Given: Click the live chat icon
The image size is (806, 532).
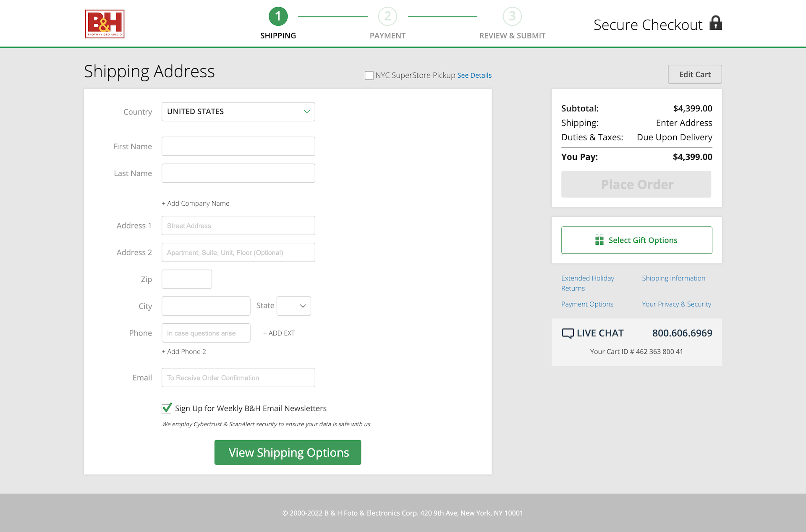Looking at the screenshot, I should [x=568, y=333].
